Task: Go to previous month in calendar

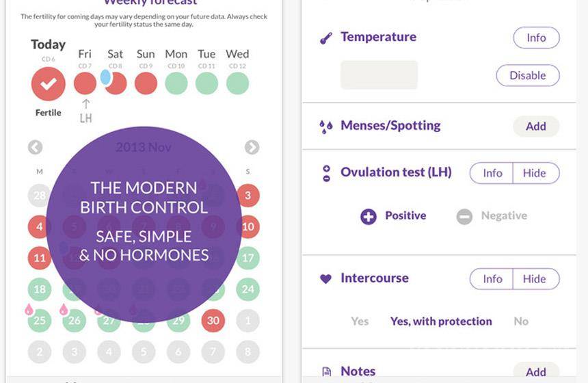Action: (x=36, y=147)
